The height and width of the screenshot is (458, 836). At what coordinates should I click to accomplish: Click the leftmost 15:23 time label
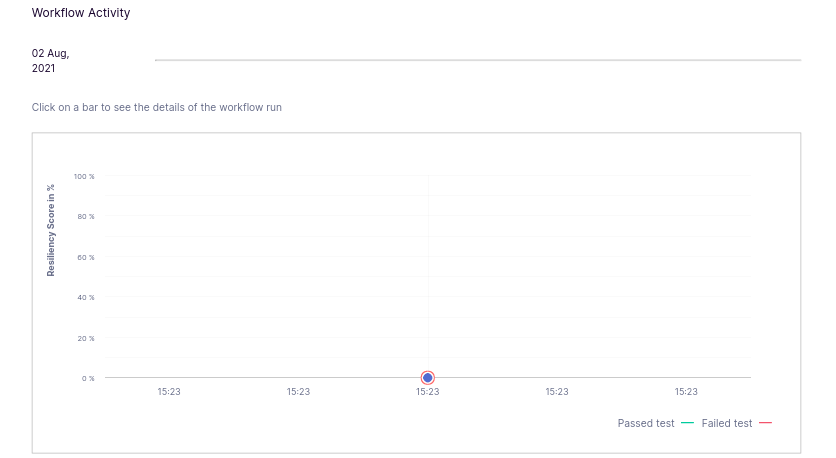click(x=169, y=392)
